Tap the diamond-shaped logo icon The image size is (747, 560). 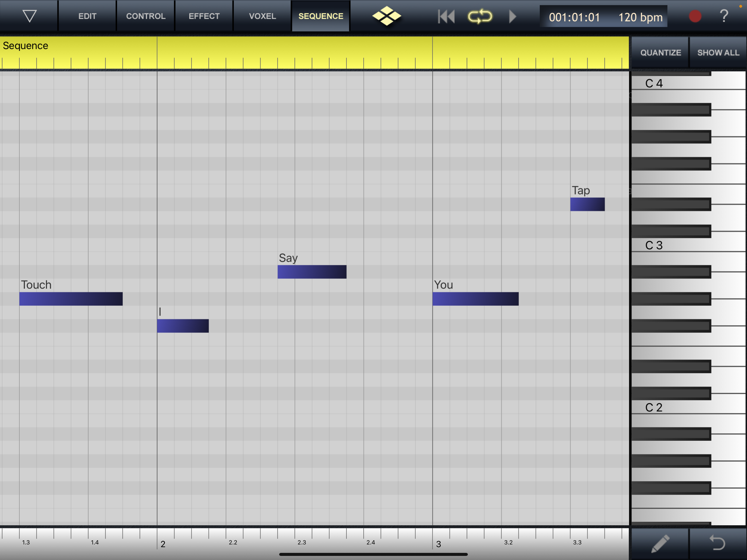[387, 16]
